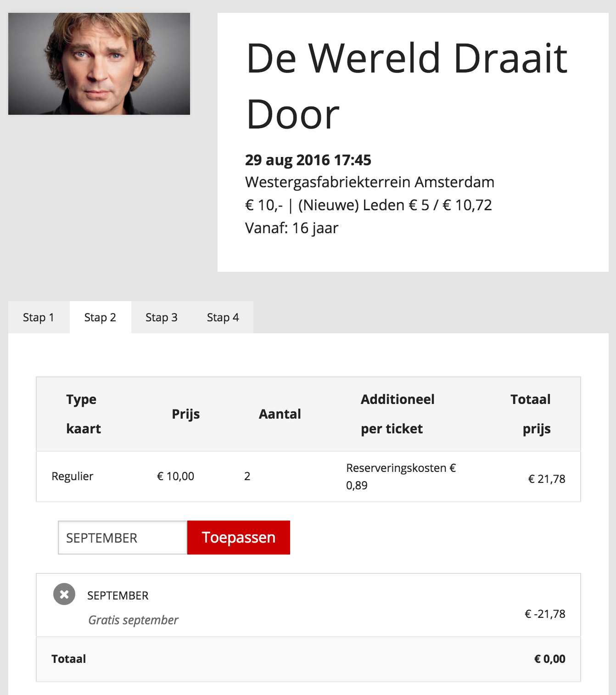Image resolution: width=616 pixels, height=695 pixels.
Task: Click the Prijs column header
Action: pos(185,414)
